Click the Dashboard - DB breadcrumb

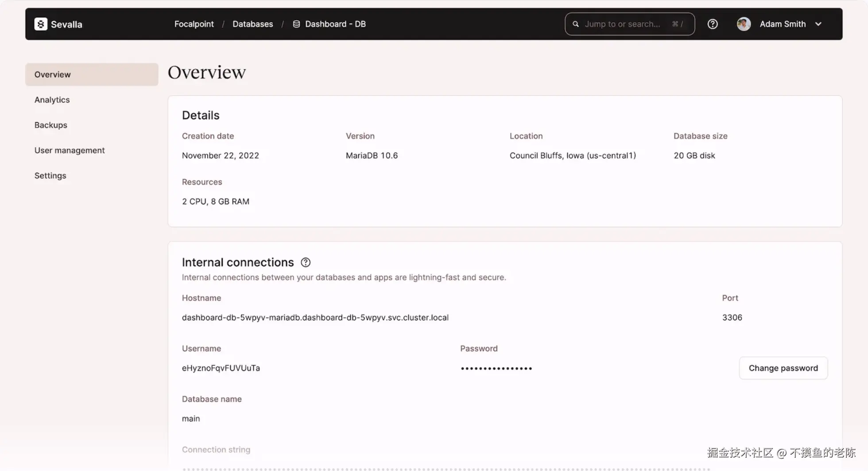[x=335, y=24]
